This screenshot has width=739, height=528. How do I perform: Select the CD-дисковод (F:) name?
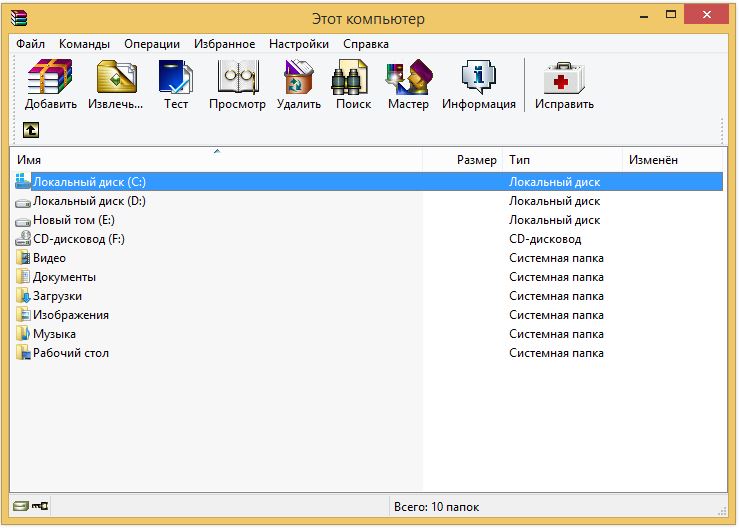pyautogui.click(x=79, y=239)
